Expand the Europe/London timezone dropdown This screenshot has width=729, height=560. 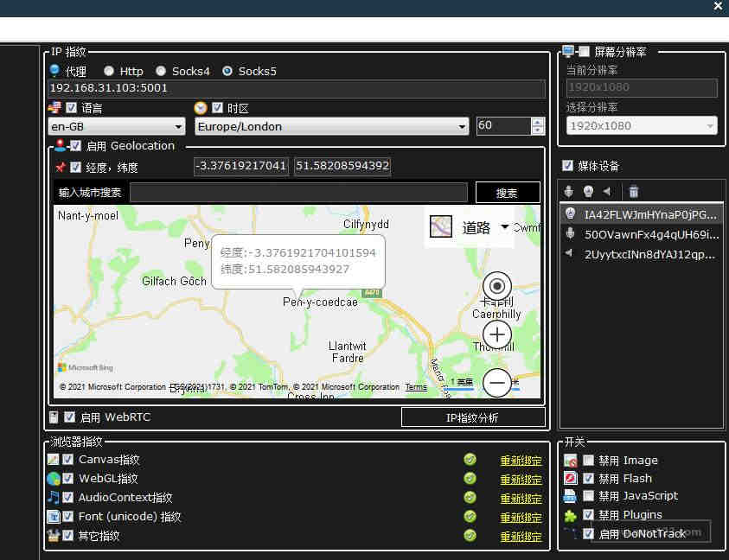coord(331,126)
